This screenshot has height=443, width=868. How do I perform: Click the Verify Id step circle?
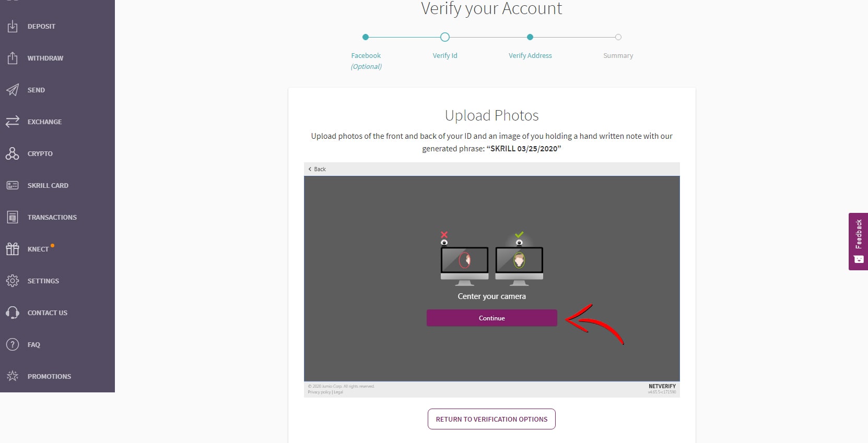click(x=445, y=37)
